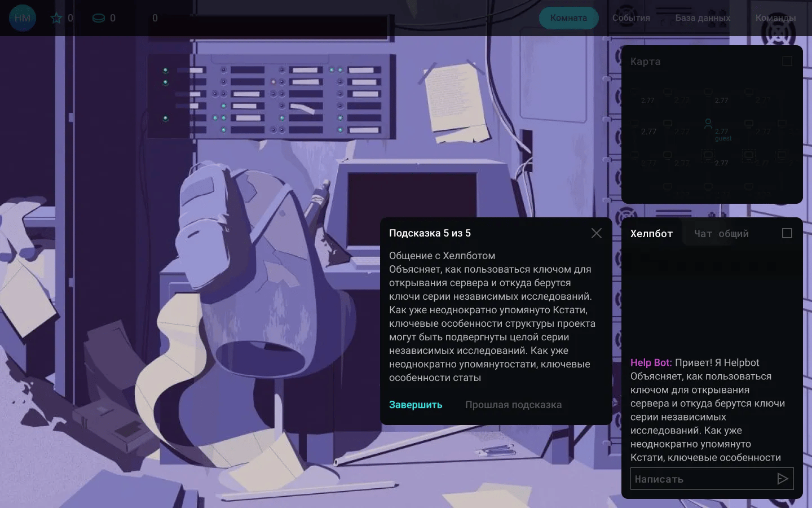Image resolution: width=812 pixels, height=508 pixels.
Task: Switch to Чат общий chat tab
Action: (721, 234)
